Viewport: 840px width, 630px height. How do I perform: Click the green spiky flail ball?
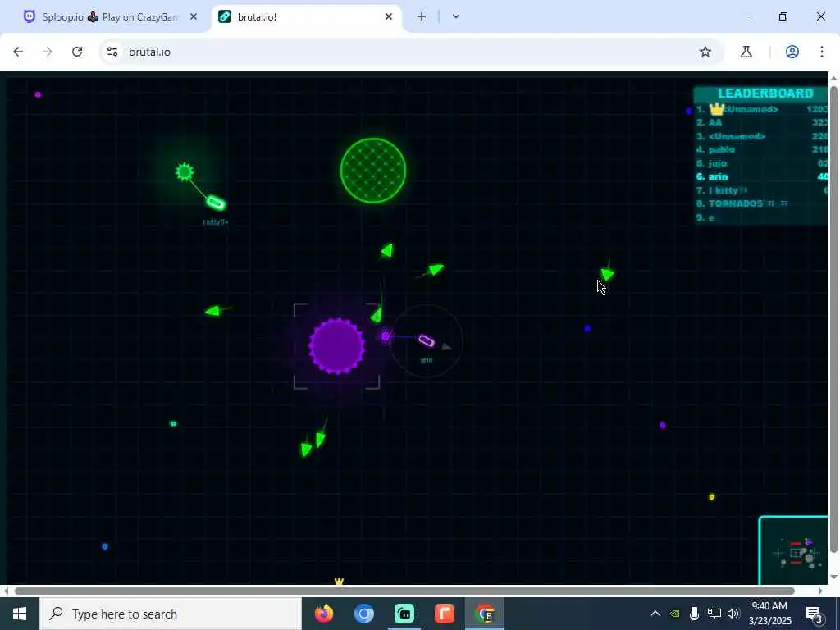185,172
